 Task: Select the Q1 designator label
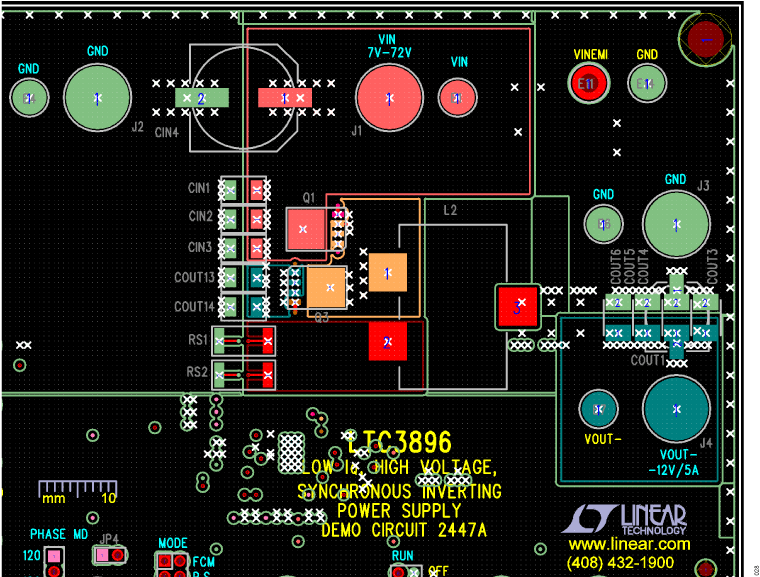point(309,197)
